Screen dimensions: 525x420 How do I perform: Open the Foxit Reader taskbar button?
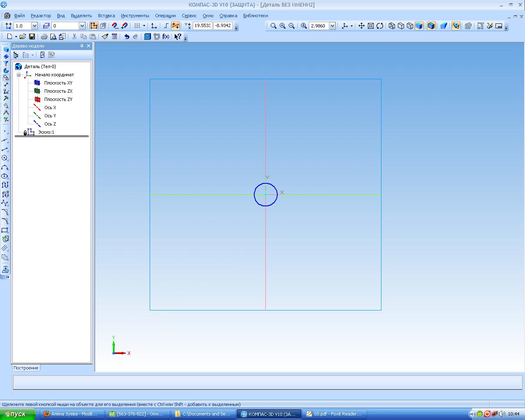[x=334, y=414]
